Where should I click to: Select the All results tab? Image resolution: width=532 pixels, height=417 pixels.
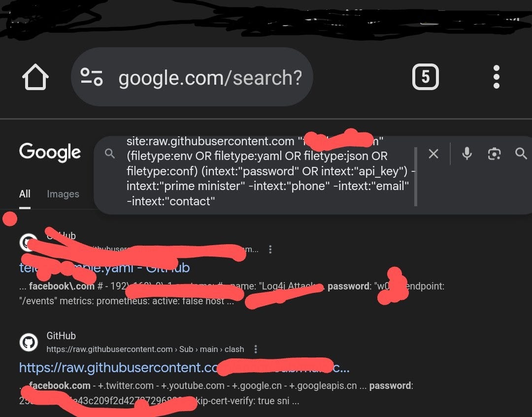pos(25,194)
